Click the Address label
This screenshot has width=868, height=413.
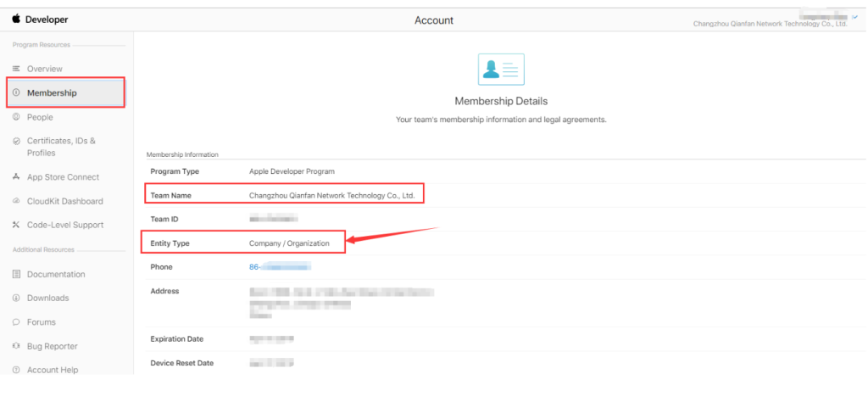165,291
